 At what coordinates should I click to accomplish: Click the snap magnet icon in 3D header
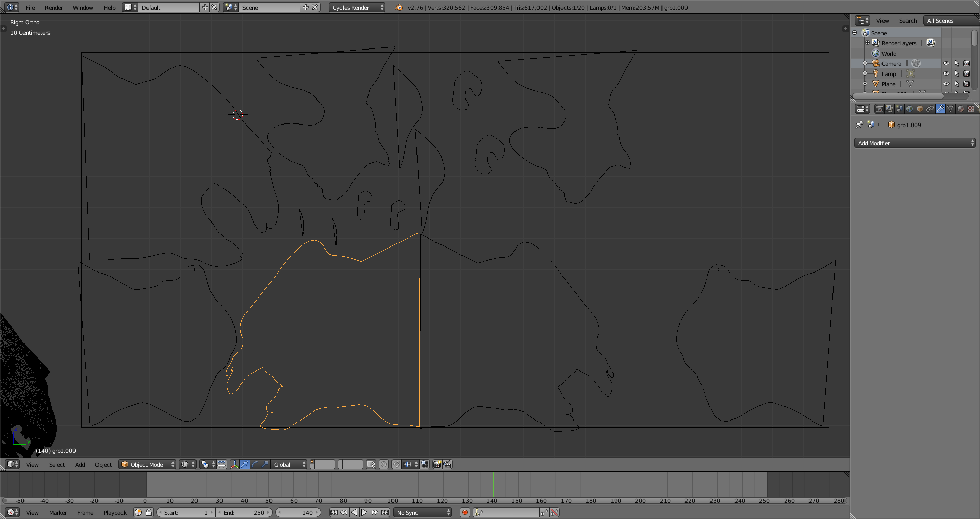point(396,464)
